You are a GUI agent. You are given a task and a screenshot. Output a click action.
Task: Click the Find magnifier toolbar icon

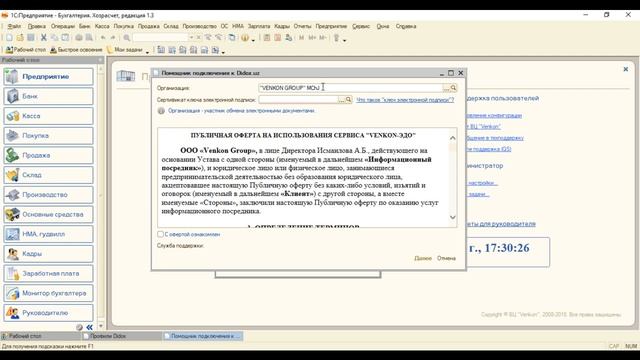pyautogui.click(x=127, y=38)
